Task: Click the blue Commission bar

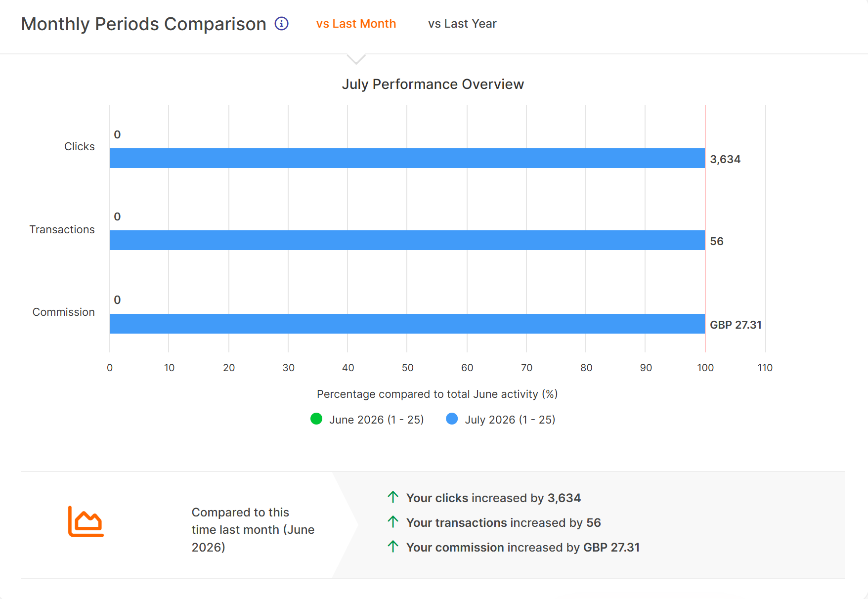Action: tap(407, 324)
